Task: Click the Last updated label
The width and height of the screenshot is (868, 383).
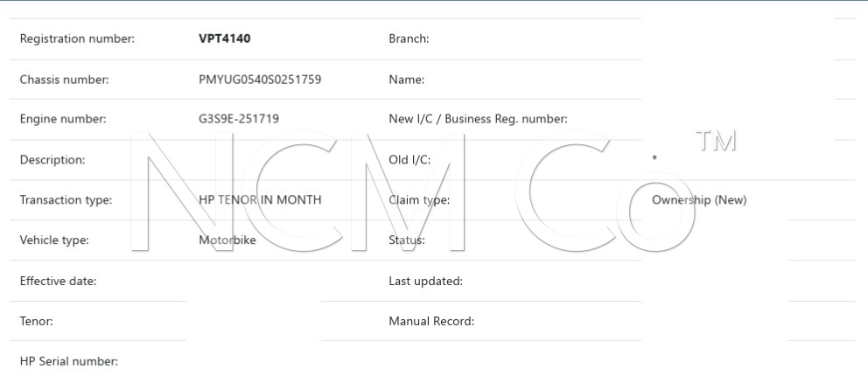Action: pyautogui.click(x=425, y=281)
